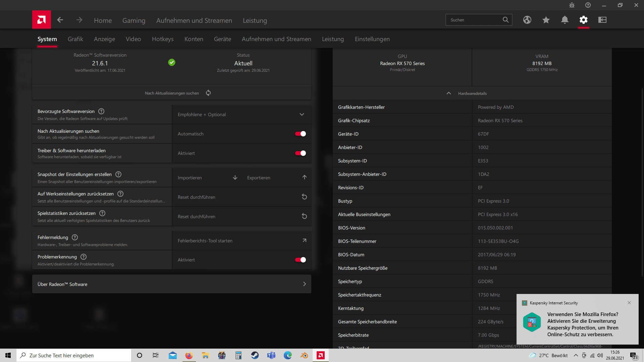Expand Über Radeon Software section

click(x=172, y=284)
